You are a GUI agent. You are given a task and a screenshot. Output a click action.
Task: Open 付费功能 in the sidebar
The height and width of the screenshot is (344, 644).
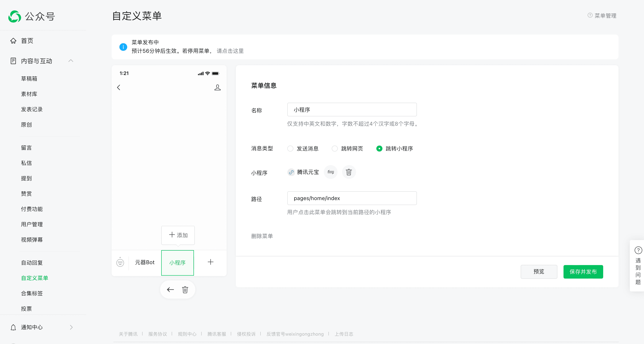tap(32, 209)
